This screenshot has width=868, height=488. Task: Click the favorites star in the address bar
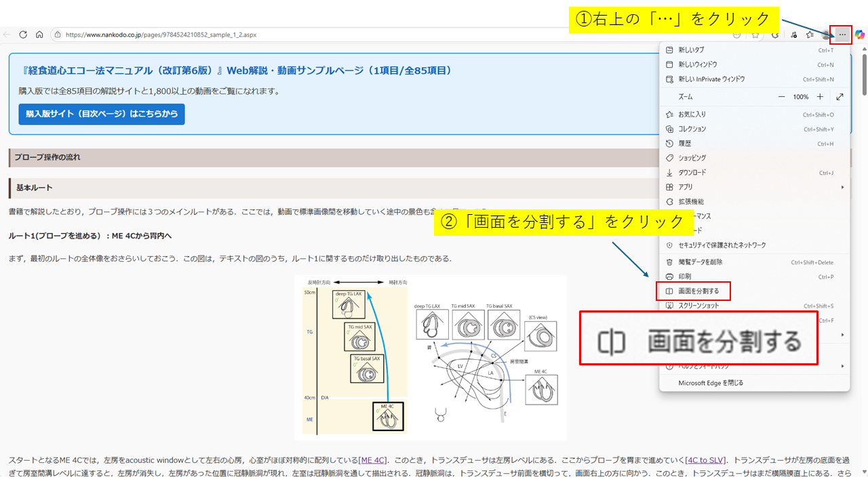tap(755, 35)
